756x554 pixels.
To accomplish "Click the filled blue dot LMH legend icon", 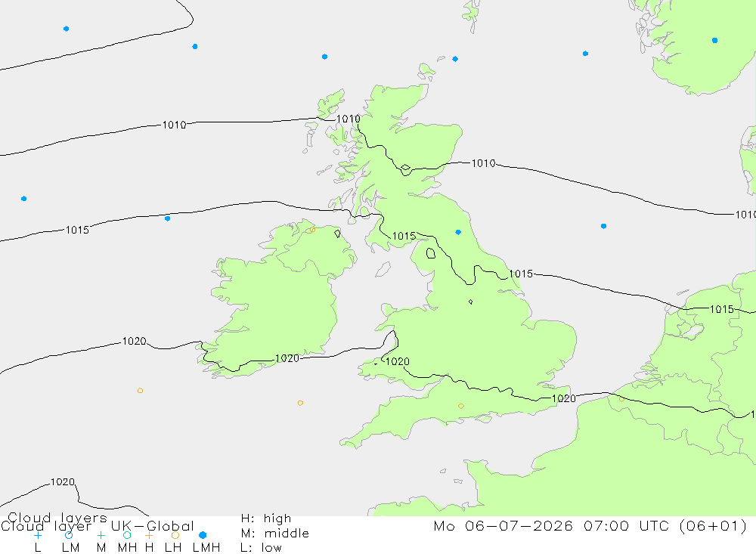I will pos(203,535).
